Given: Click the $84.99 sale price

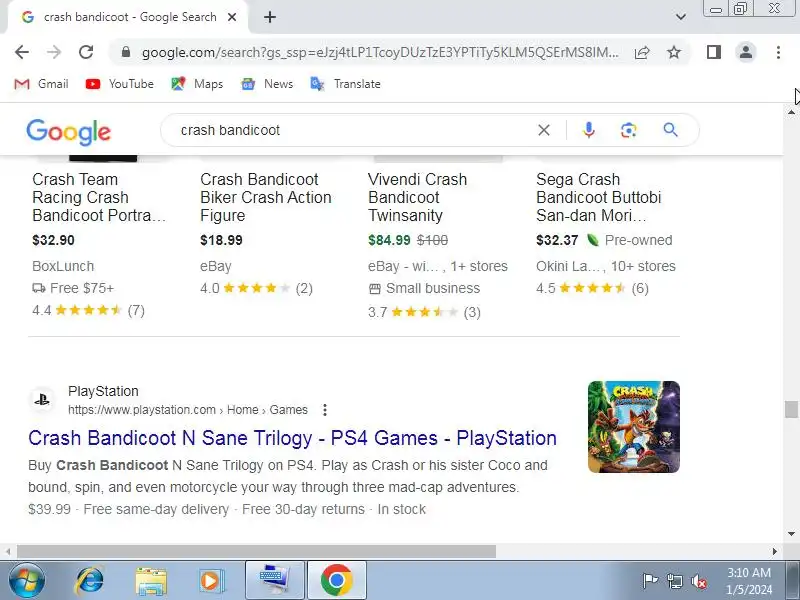Looking at the screenshot, I should click(389, 240).
